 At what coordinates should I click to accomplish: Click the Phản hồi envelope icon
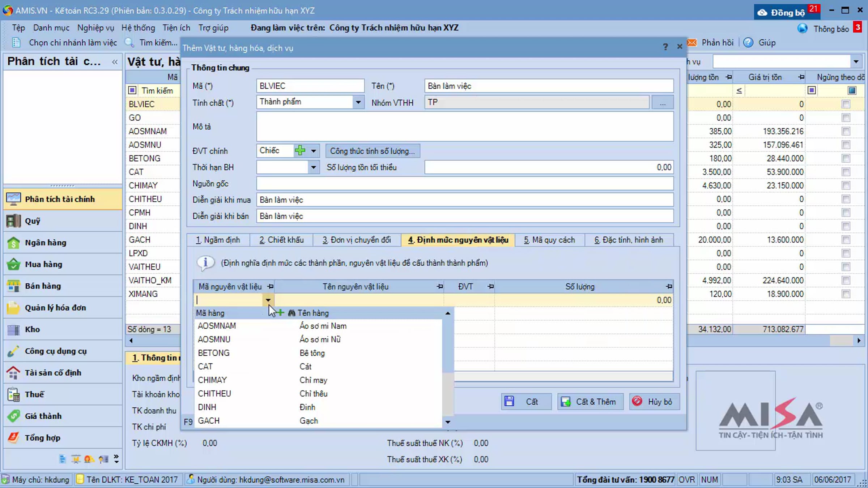(x=692, y=43)
